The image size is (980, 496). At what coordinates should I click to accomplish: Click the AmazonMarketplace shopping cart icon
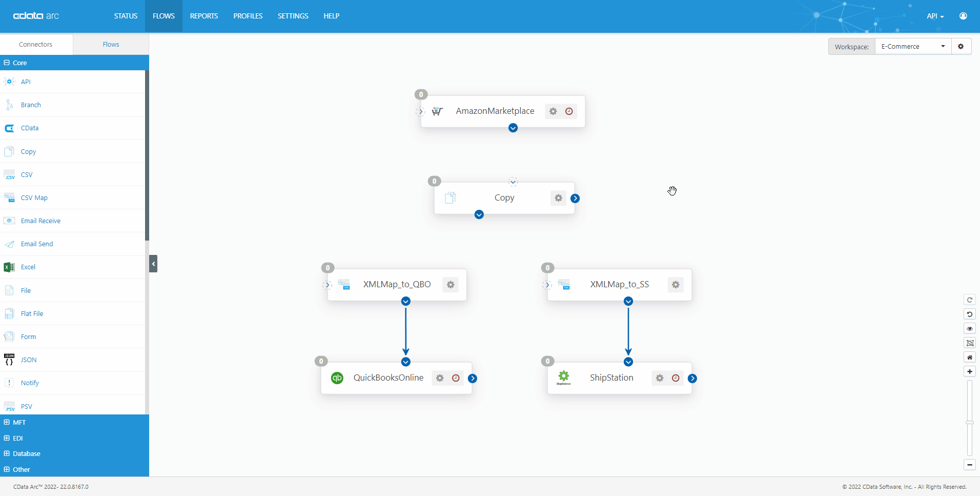coord(437,111)
